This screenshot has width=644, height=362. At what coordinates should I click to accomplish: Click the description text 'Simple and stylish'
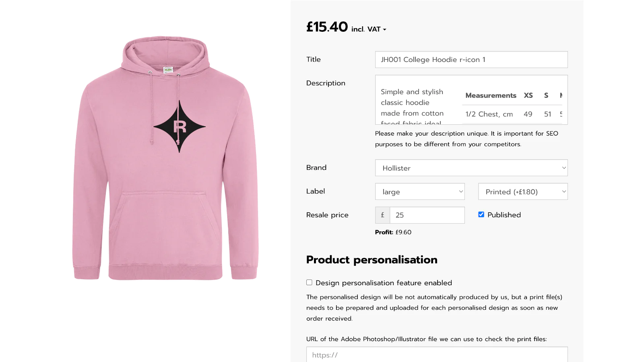[x=412, y=92]
